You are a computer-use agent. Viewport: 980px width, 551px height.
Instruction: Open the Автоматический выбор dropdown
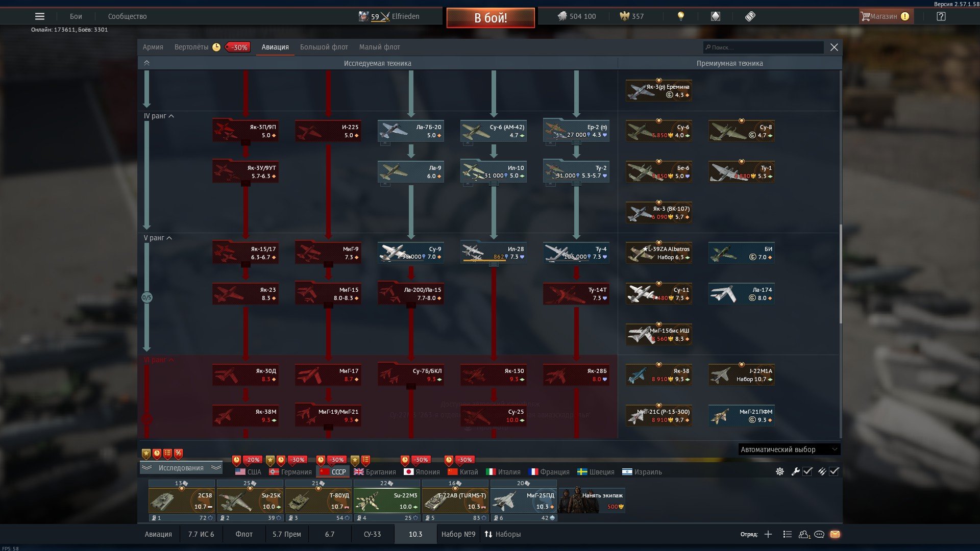pyautogui.click(x=789, y=449)
